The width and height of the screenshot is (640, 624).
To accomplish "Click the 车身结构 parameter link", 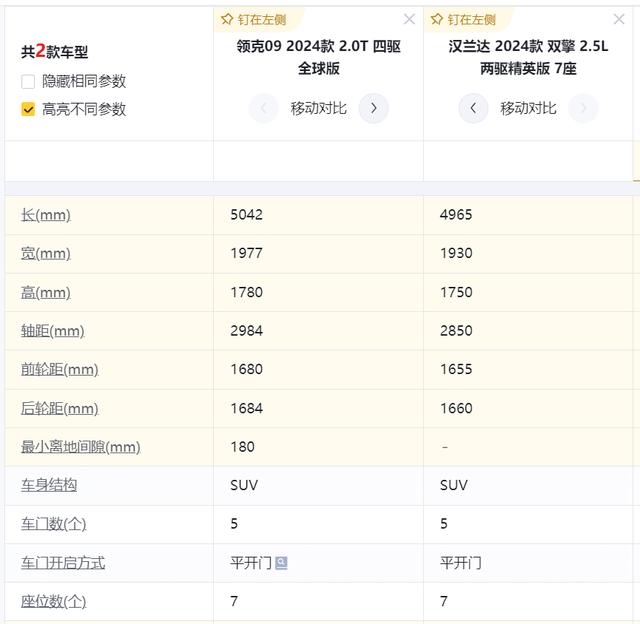I will (x=49, y=485).
